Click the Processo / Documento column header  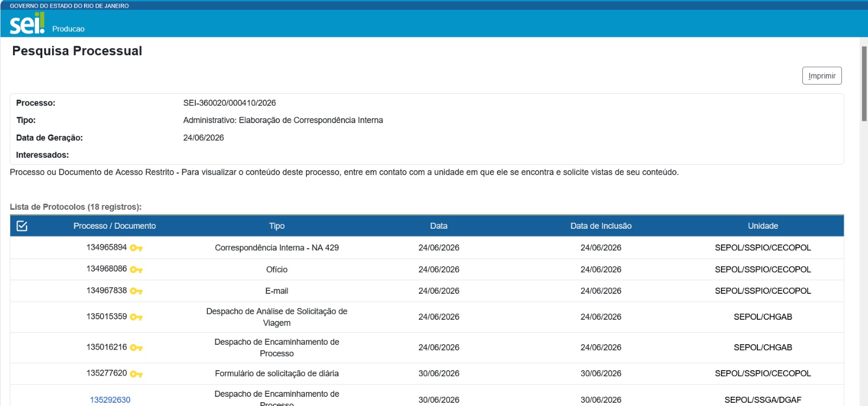114,226
